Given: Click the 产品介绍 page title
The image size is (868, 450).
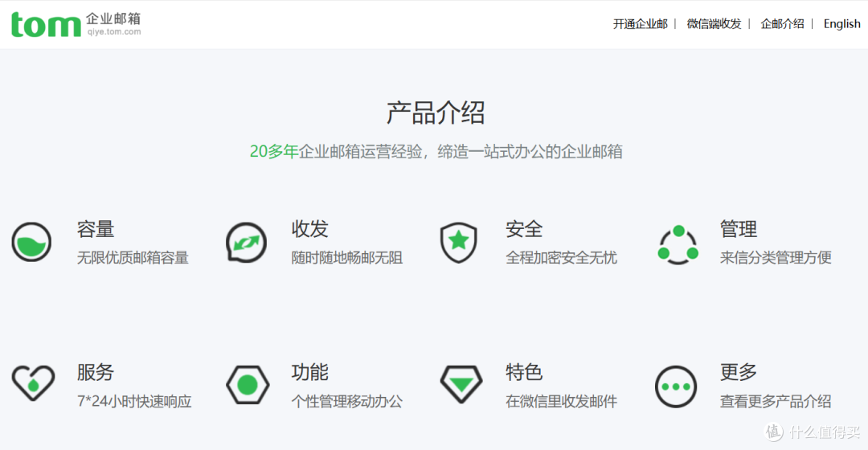Looking at the screenshot, I should (435, 113).
